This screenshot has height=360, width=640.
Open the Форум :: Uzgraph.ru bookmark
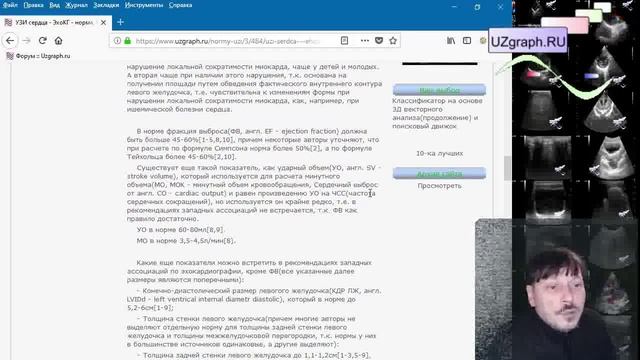pos(38,56)
